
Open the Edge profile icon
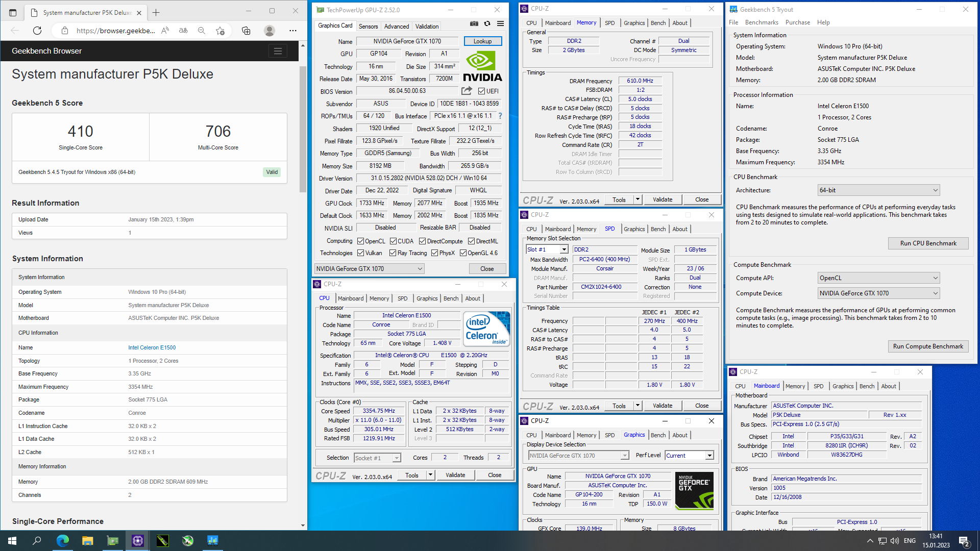point(269,31)
